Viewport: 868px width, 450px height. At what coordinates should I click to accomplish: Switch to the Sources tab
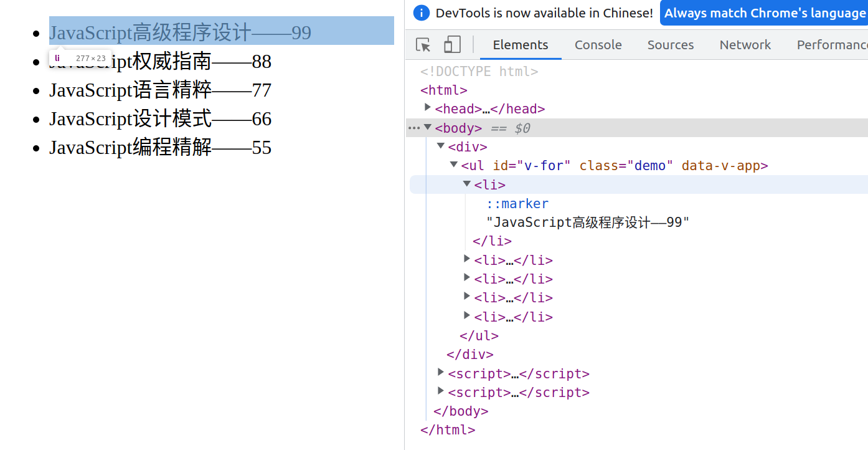pyautogui.click(x=671, y=45)
